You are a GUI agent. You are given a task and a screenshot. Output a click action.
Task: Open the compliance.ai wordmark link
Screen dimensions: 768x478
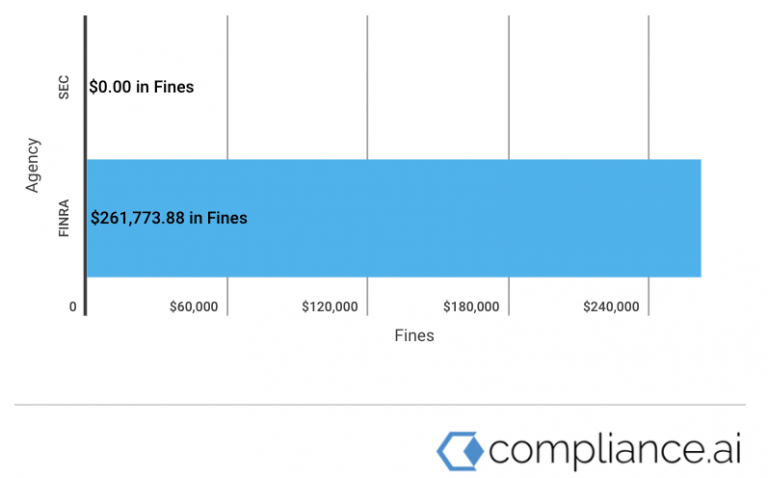(x=614, y=449)
